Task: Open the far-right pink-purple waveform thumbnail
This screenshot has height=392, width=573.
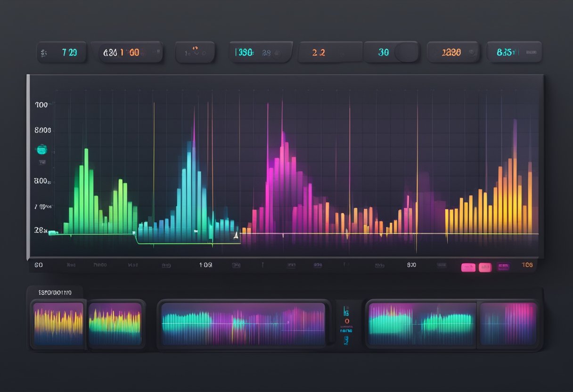Action: [x=508, y=324]
